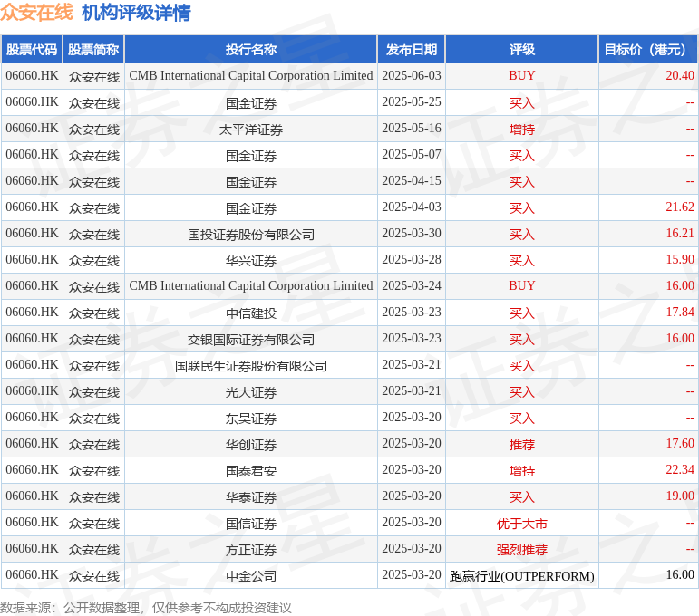The height and width of the screenshot is (616, 699).
Task: Click target price 15.90
Action: [680, 260]
